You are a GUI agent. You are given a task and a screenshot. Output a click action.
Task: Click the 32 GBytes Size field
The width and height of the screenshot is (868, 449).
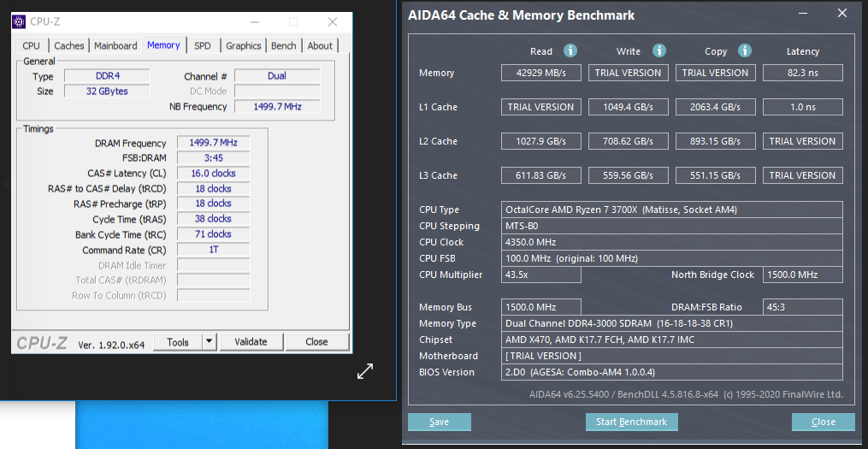pos(108,91)
